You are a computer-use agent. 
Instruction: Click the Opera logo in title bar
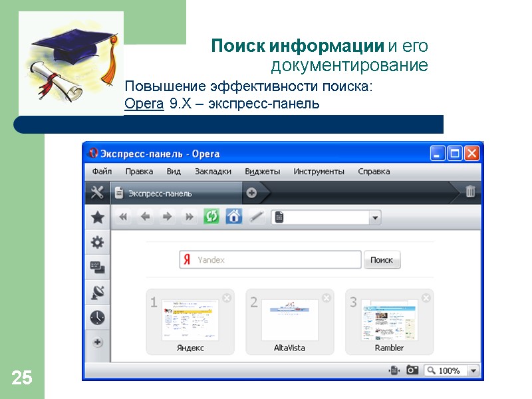point(92,154)
